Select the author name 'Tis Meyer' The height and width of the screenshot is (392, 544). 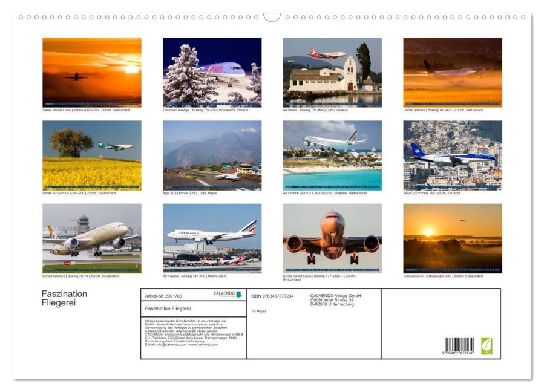[x=258, y=311]
